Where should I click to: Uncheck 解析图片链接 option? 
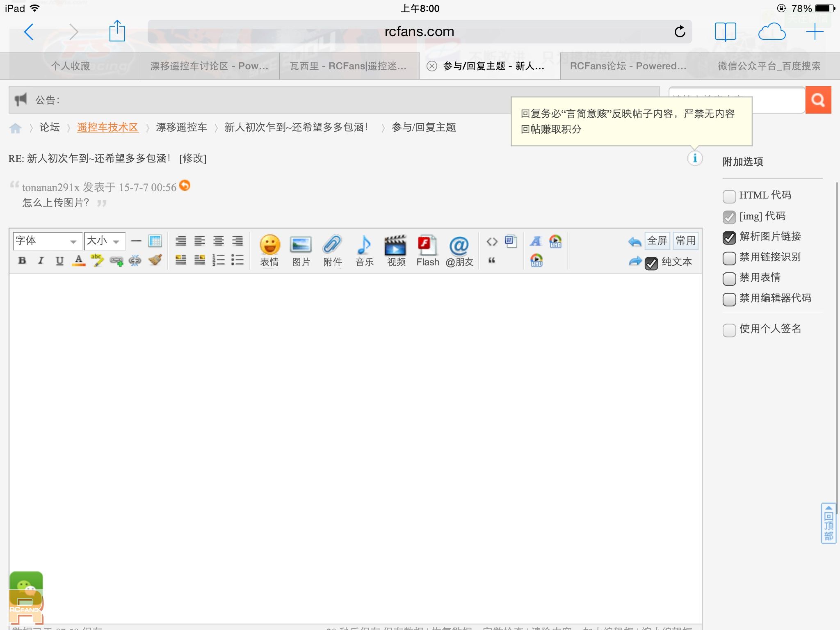[729, 237]
